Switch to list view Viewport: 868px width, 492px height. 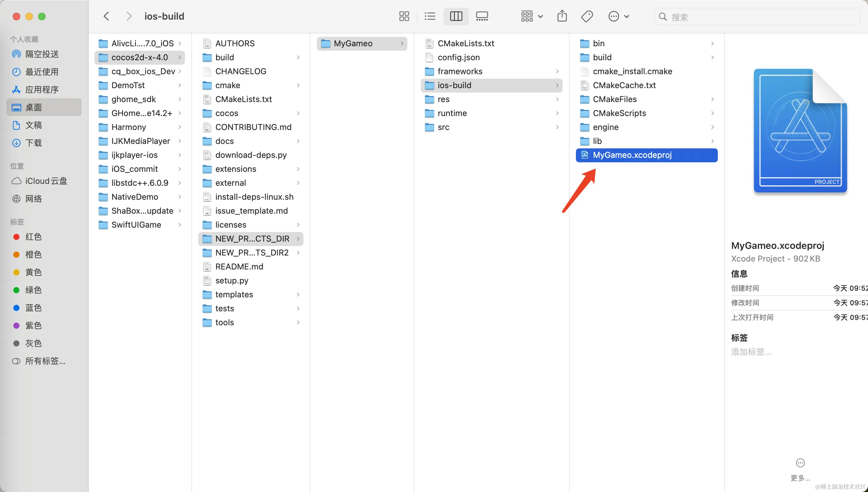430,16
